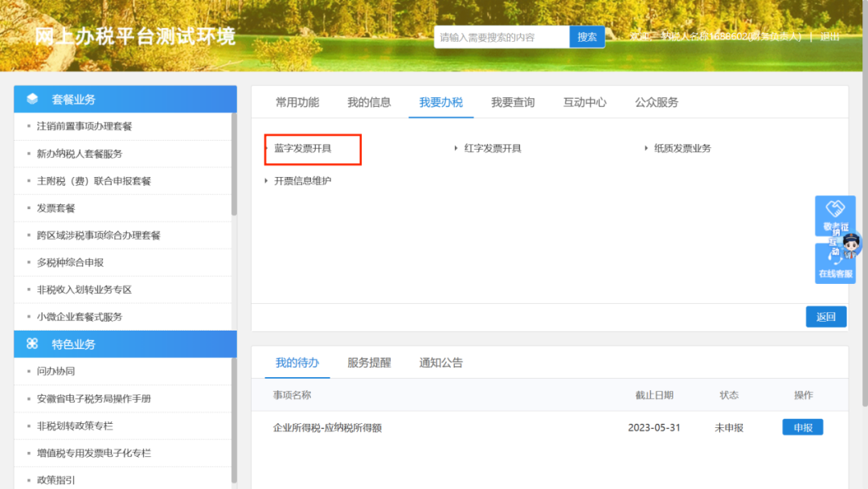This screenshot has width=868, height=489.
Task: Open the 互动中心 tab
Action: pyautogui.click(x=585, y=102)
